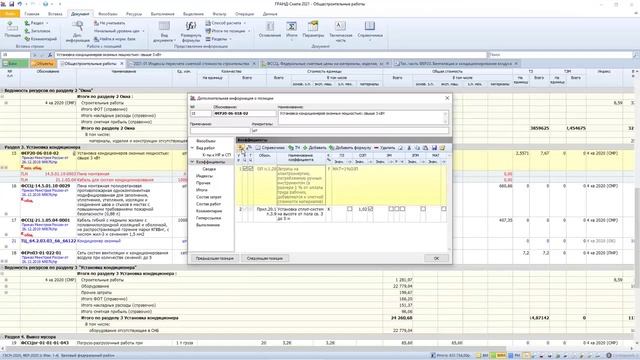Screen dimensions: 640x360
Task: Click Удалить in coefficients toolbar
Action: coord(384,148)
